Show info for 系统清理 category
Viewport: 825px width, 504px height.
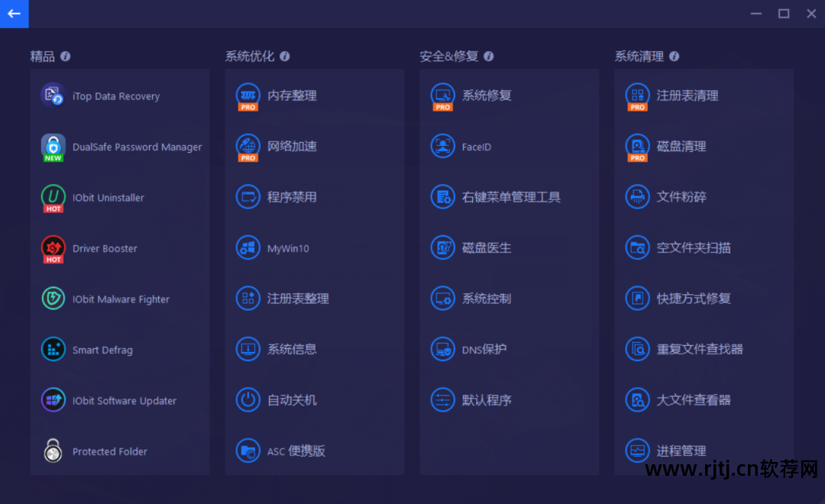click(674, 57)
